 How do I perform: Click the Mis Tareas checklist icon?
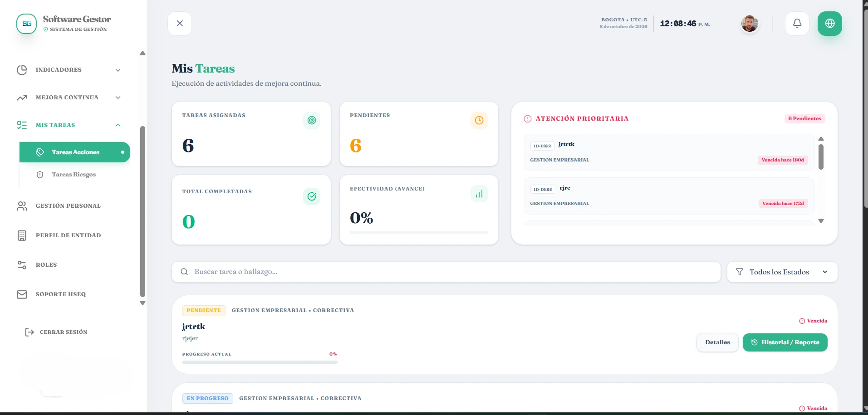(22, 125)
